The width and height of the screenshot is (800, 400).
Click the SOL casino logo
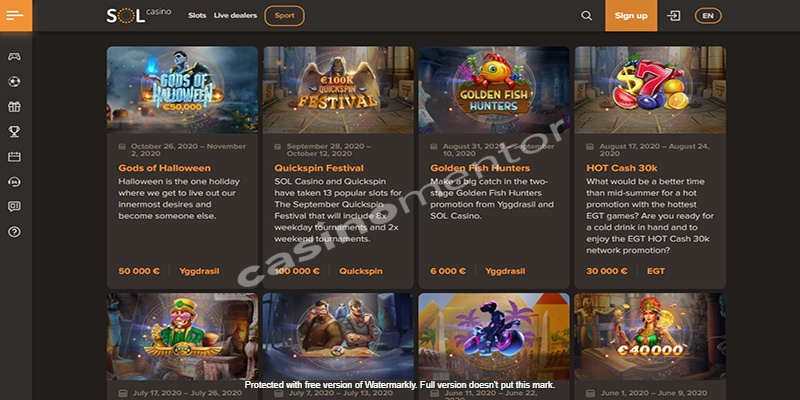[x=139, y=16]
